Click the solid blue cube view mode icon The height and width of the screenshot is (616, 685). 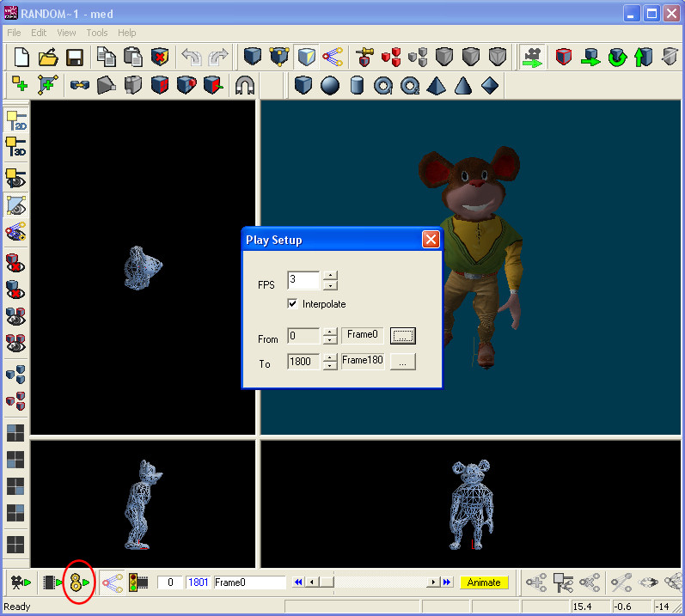pos(253,58)
